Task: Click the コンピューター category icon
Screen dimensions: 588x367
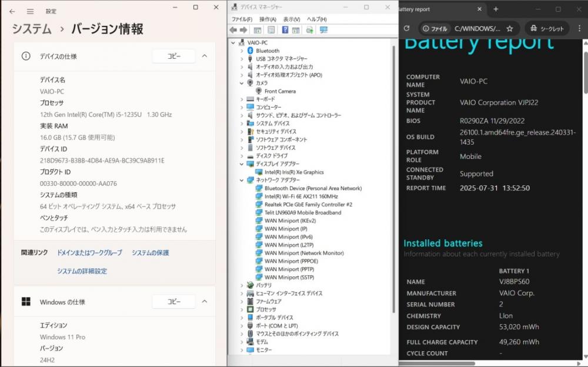Action: pos(250,107)
